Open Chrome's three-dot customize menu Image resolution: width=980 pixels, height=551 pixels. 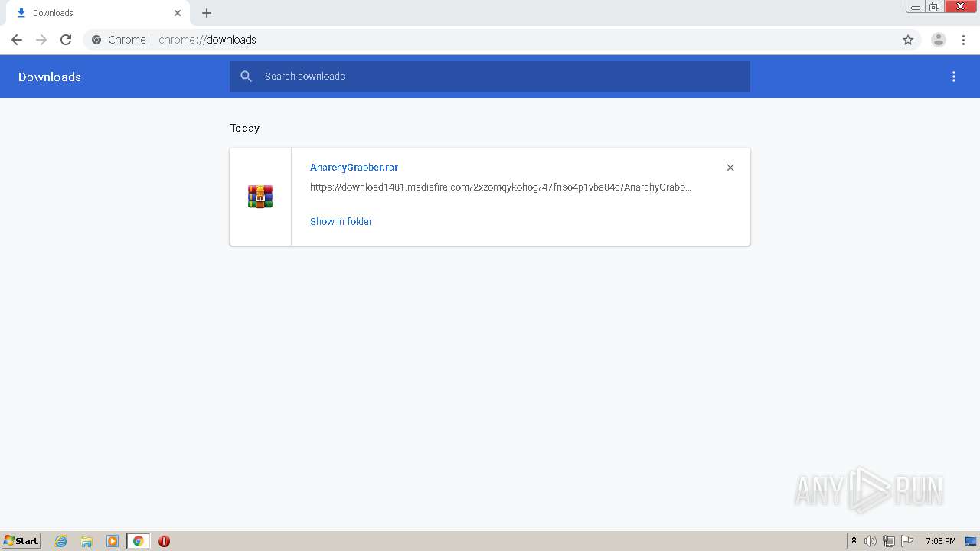pos(964,40)
